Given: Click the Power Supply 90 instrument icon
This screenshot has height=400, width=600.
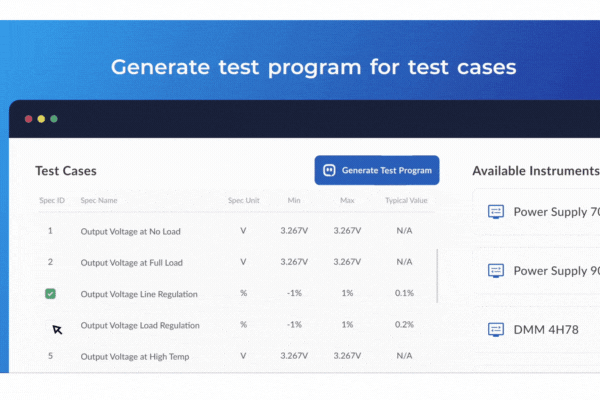Looking at the screenshot, I should click(495, 270).
